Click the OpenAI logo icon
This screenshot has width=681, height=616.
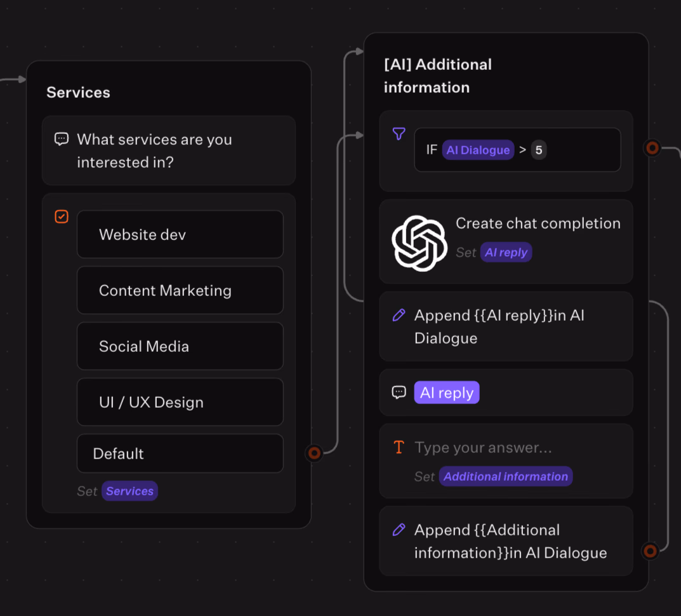tap(420, 243)
